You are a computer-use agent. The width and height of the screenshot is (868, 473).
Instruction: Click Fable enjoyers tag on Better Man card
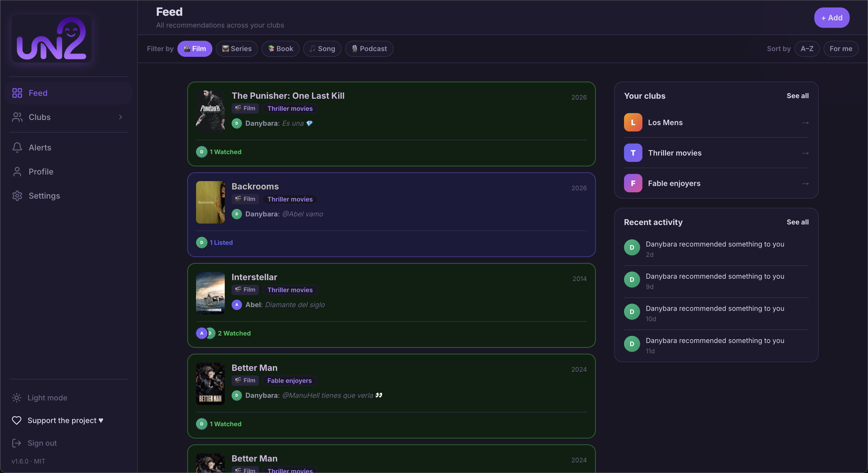click(x=289, y=381)
